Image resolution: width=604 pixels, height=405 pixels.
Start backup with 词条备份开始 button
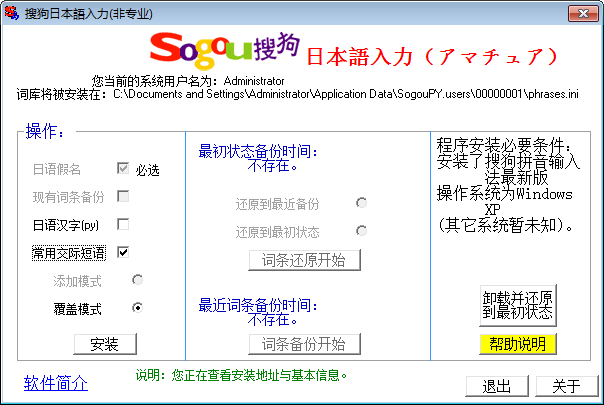(x=304, y=344)
